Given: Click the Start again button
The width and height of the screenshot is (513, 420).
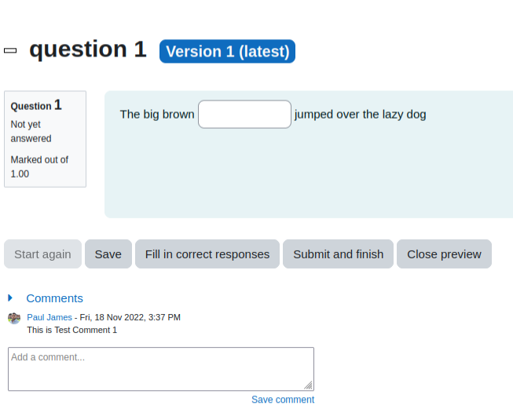Looking at the screenshot, I should pyautogui.click(x=43, y=254).
